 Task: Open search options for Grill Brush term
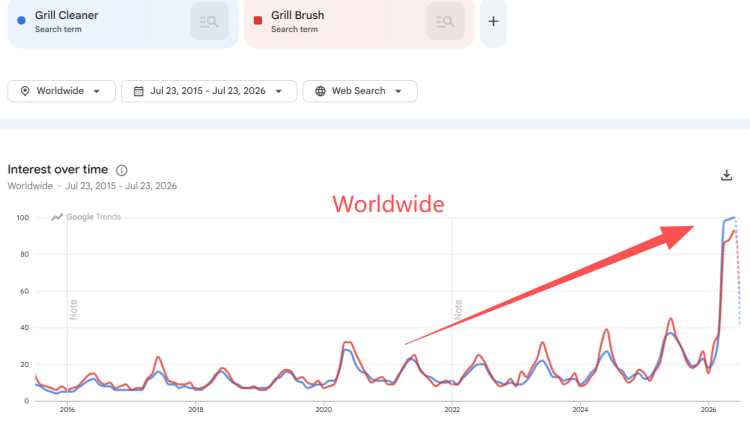click(x=445, y=22)
